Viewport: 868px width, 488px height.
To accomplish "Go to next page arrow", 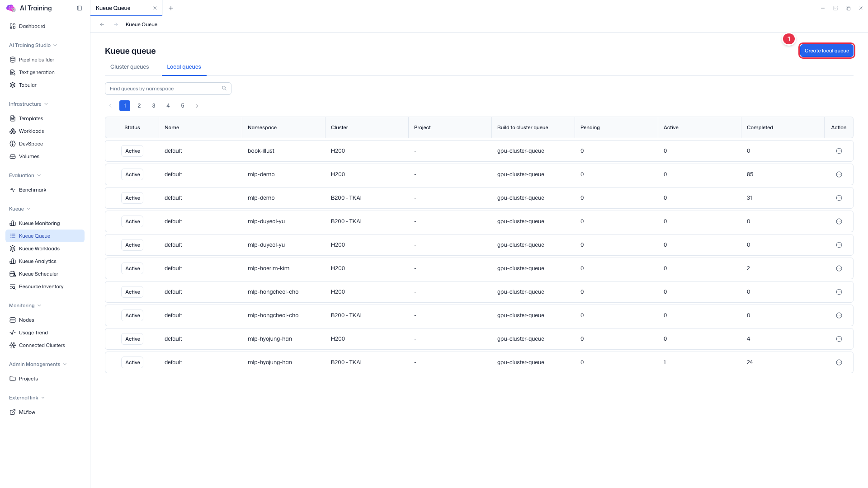I will click(197, 106).
